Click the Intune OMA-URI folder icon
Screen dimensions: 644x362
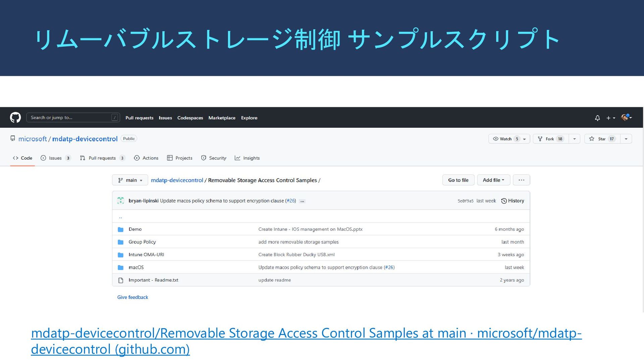tap(121, 255)
